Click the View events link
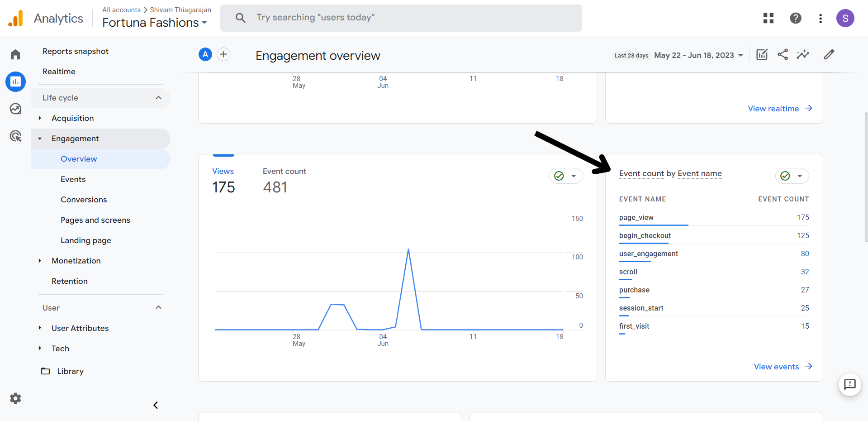868x421 pixels. tap(783, 367)
